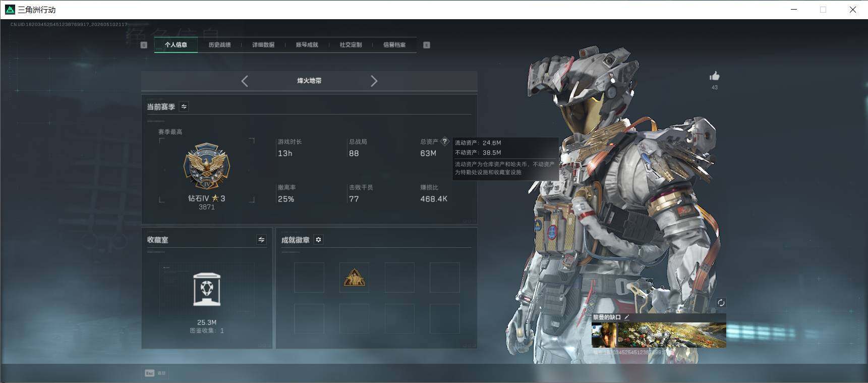This screenshot has height=383, width=868.
Task: Click the 流动资产: 24.6M tooltip line
Action: point(478,143)
